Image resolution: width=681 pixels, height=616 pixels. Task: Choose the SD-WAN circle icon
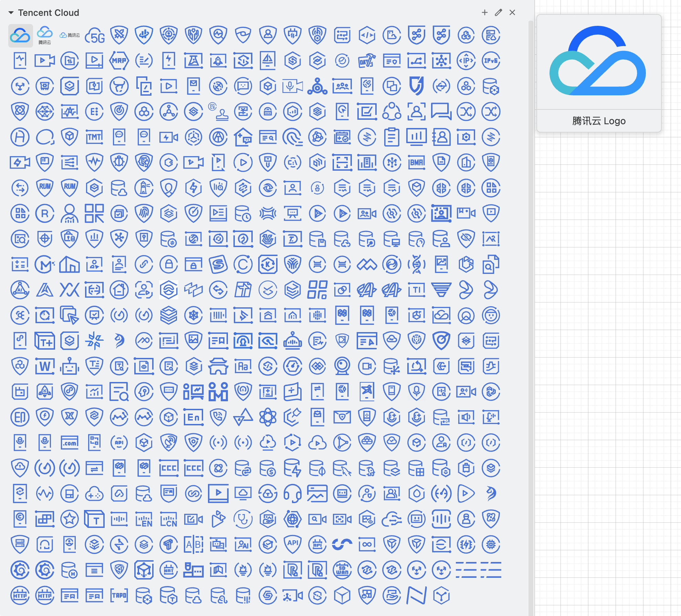pyautogui.click(x=342, y=570)
